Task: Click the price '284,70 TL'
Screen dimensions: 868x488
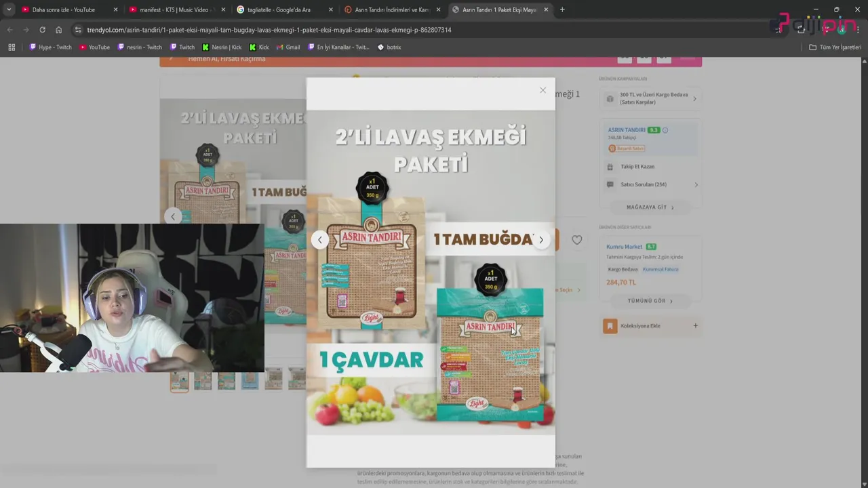Action: [x=621, y=282]
